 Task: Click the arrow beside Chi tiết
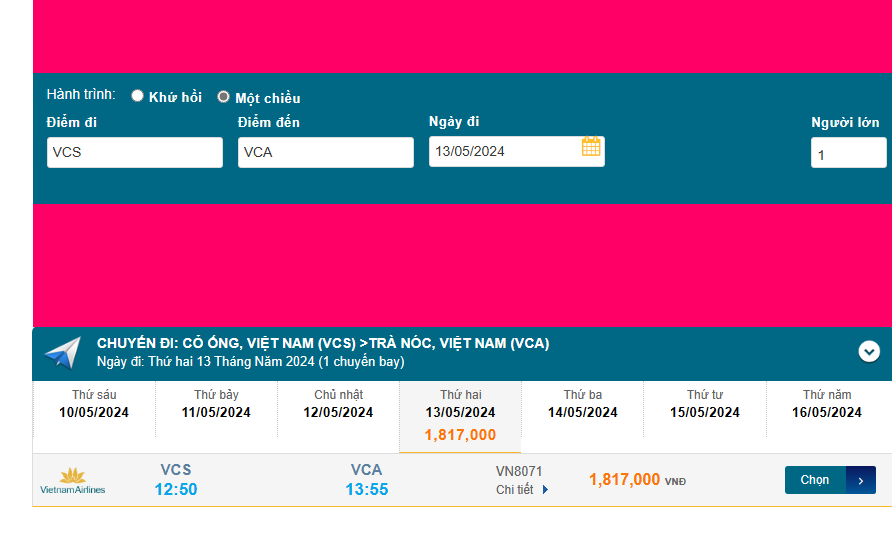[x=545, y=489]
